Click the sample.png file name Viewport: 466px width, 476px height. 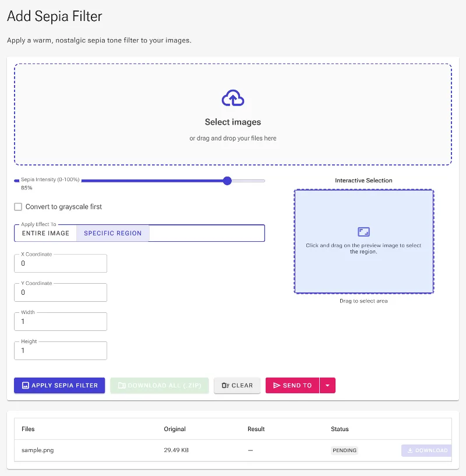(x=38, y=450)
